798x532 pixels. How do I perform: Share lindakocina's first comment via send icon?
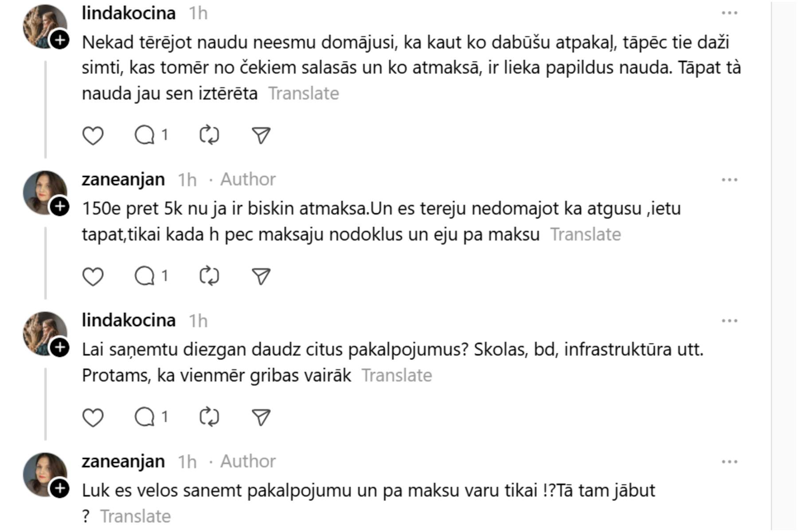(261, 135)
